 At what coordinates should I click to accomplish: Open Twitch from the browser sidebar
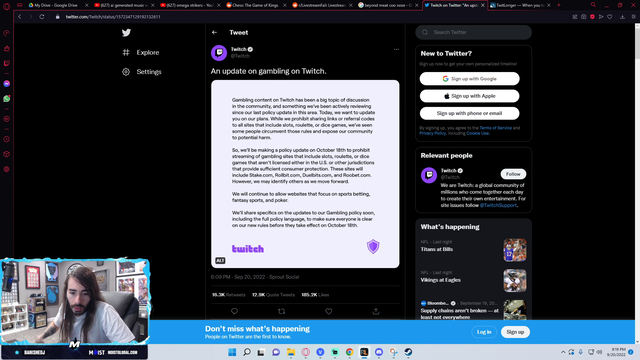(x=7, y=63)
